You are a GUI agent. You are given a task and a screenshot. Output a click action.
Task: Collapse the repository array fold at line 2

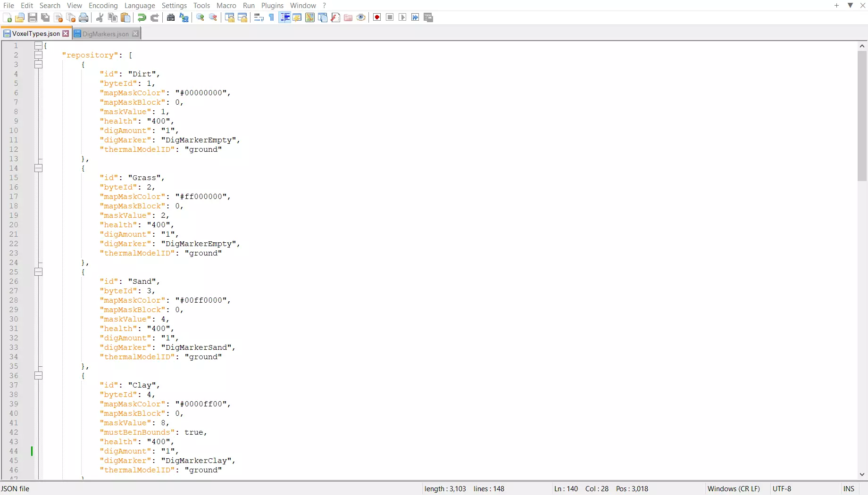pos(38,55)
